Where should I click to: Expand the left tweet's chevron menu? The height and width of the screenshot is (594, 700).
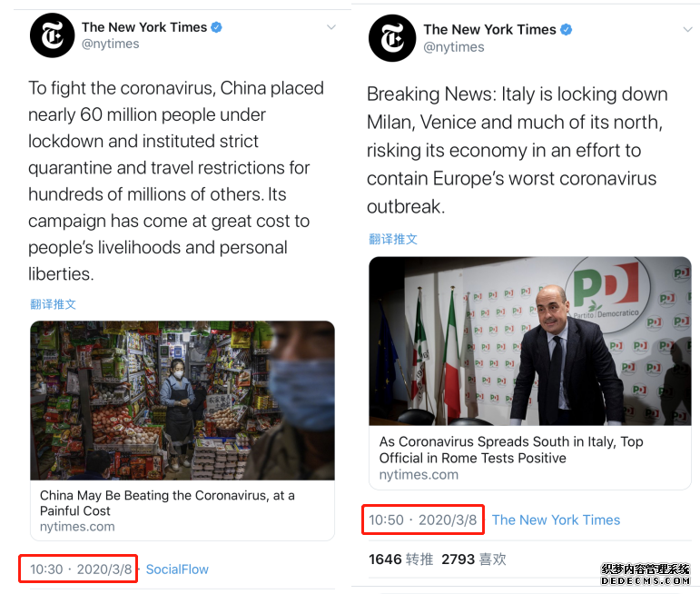[331, 28]
